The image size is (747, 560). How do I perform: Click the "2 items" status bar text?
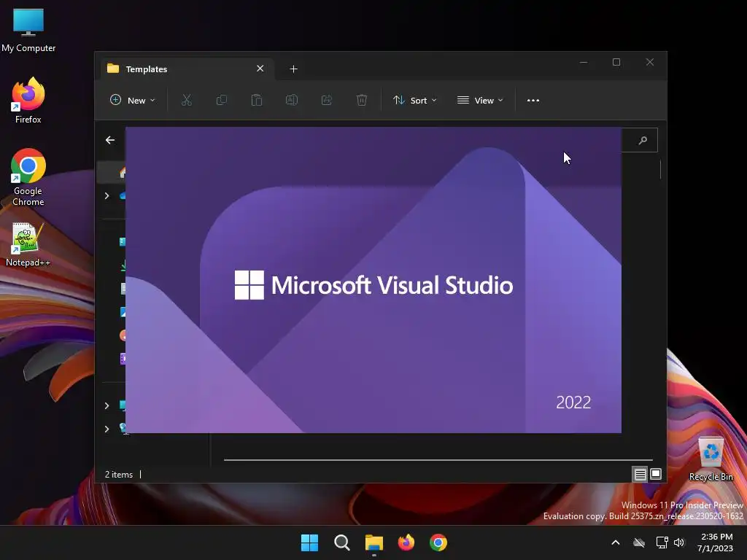click(119, 474)
